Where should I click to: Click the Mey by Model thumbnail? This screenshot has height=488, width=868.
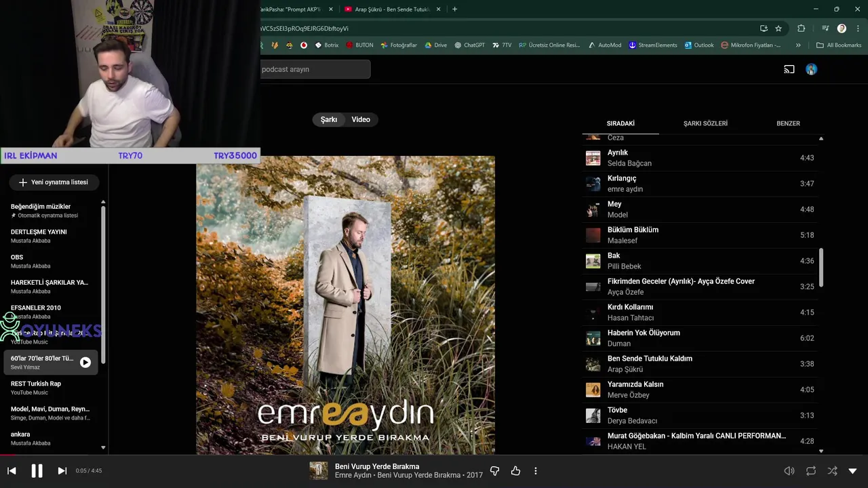click(593, 209)
